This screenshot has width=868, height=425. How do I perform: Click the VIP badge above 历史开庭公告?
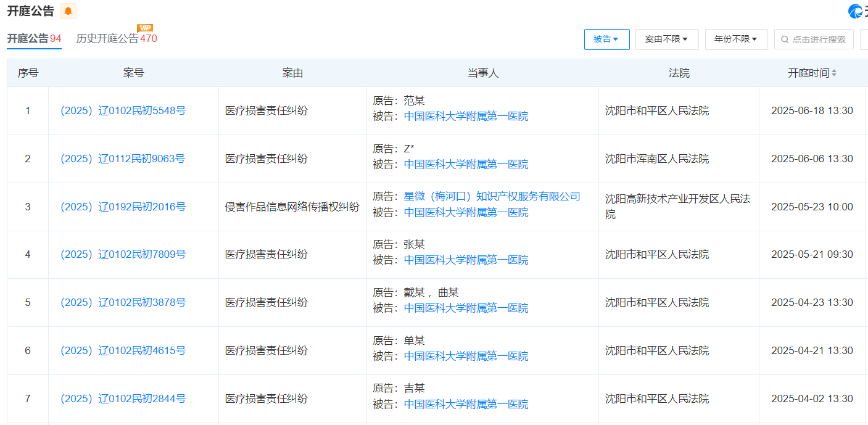(145, 28)
